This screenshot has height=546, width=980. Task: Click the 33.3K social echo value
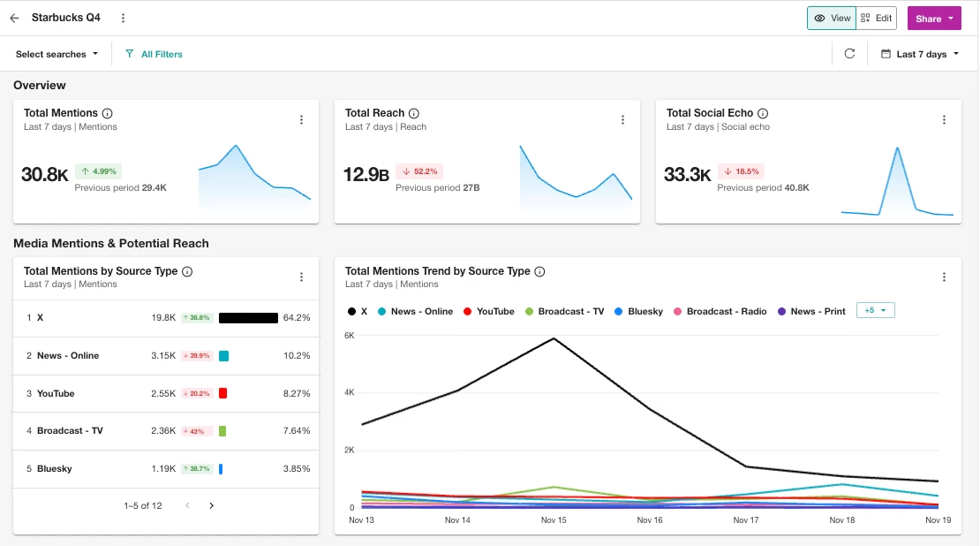pyautogui.click(x=688, y=175)
